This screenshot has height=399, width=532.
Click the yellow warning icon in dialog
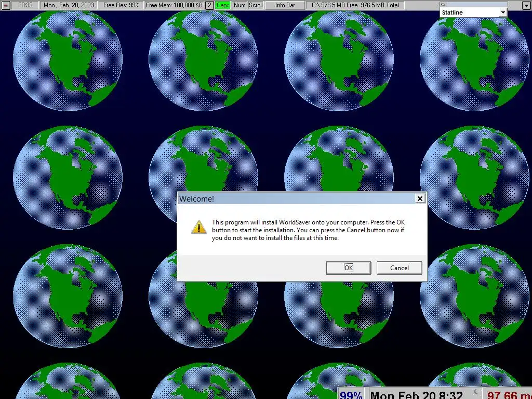pos(199,227)
